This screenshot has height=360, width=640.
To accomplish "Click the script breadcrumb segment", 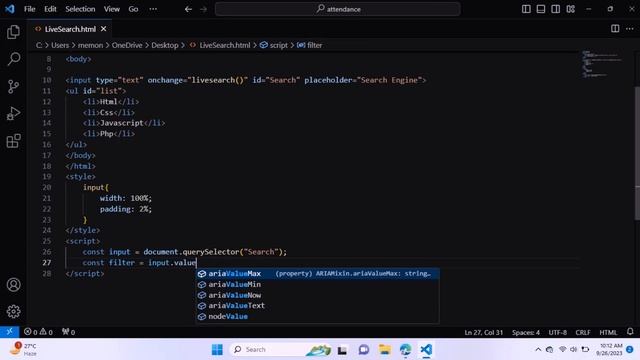I will (x=274, y=45).
